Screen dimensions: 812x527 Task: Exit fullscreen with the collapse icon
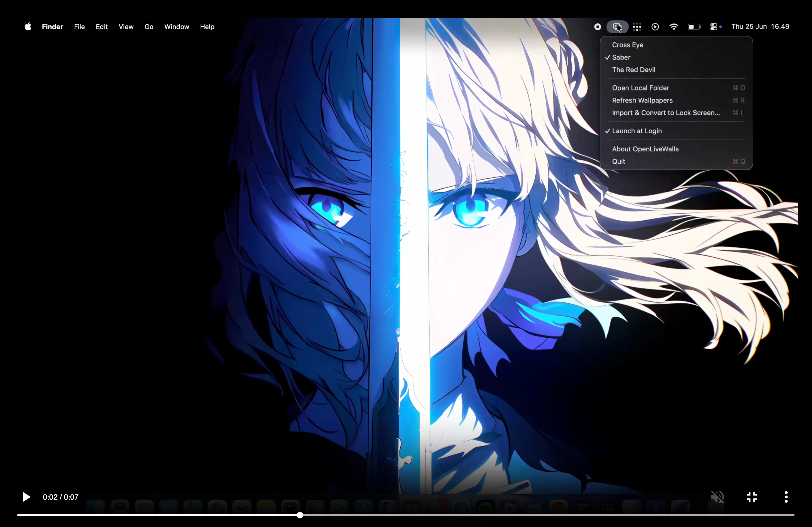[x=752, y=497]
